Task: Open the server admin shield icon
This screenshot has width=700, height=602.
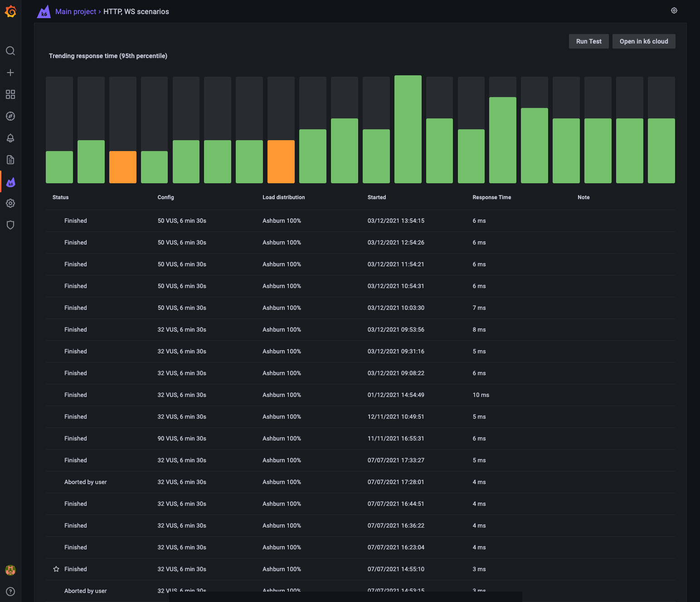Action: pos(10,225)
